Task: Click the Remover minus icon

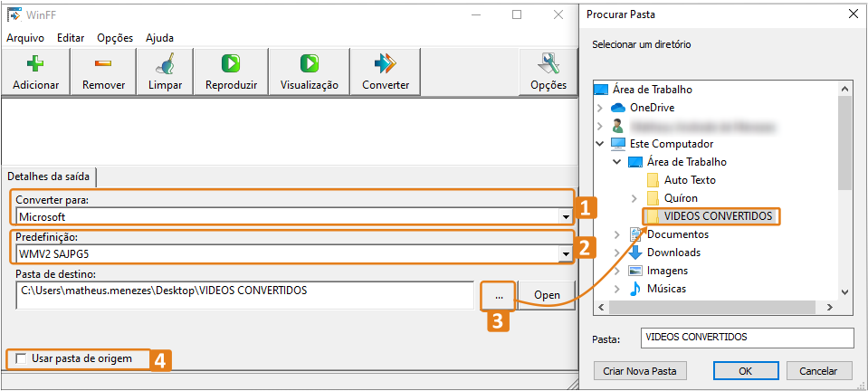Action: coord(103,63)
